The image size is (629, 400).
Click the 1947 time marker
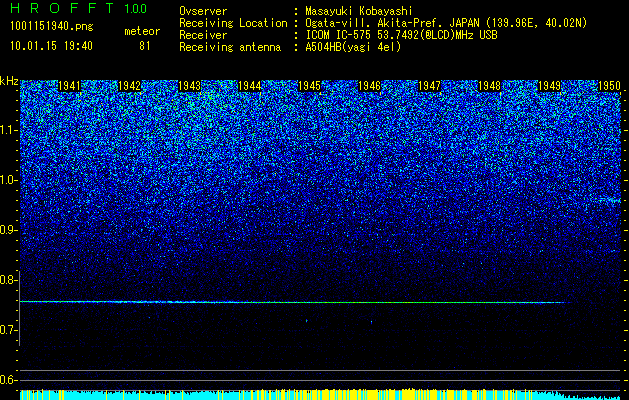(429, 86)
